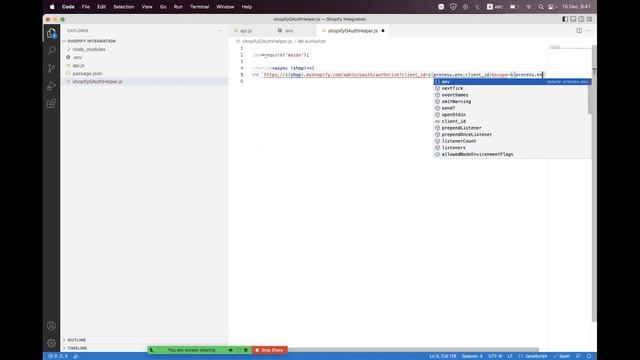
Task: Close the unsaved shopifyOAuthHelper.js tab dot
Action: [x=383, y=31]
